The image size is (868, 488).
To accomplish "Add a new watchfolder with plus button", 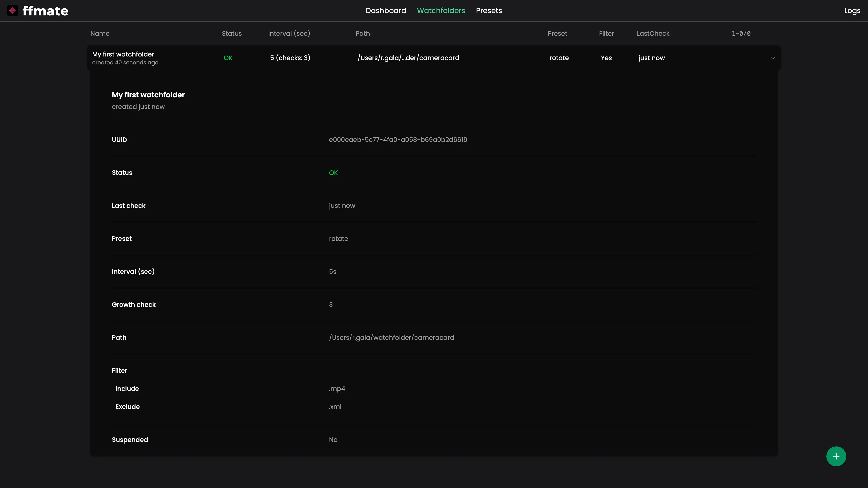I will [836, 456].
